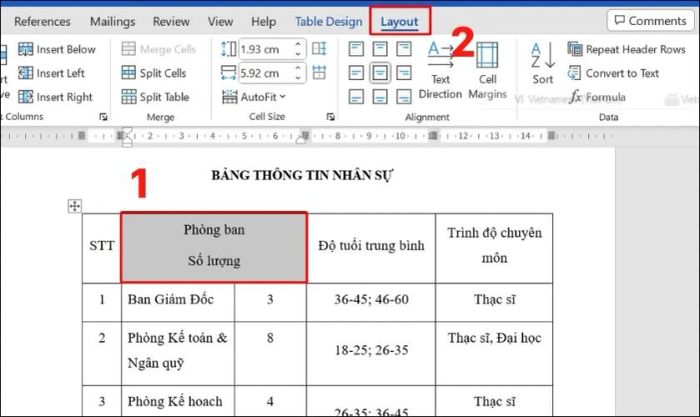
Task: Select Align Bottom Left
Action: point(356,96)
